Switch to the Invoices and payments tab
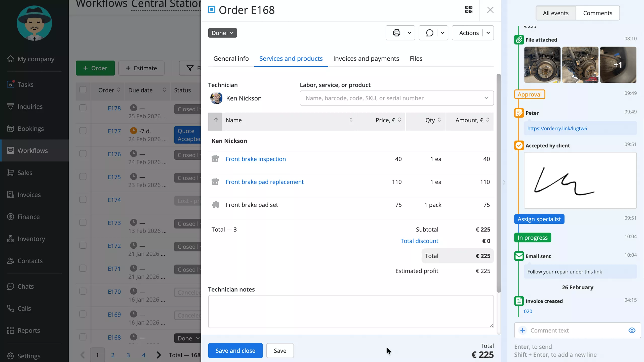Viewport: 644px width, 362px height. tap(366, 59)
